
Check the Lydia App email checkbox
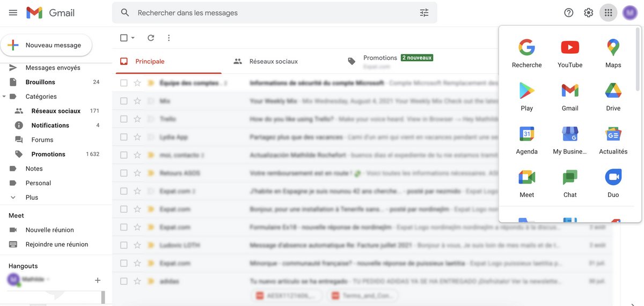(124, 137)
